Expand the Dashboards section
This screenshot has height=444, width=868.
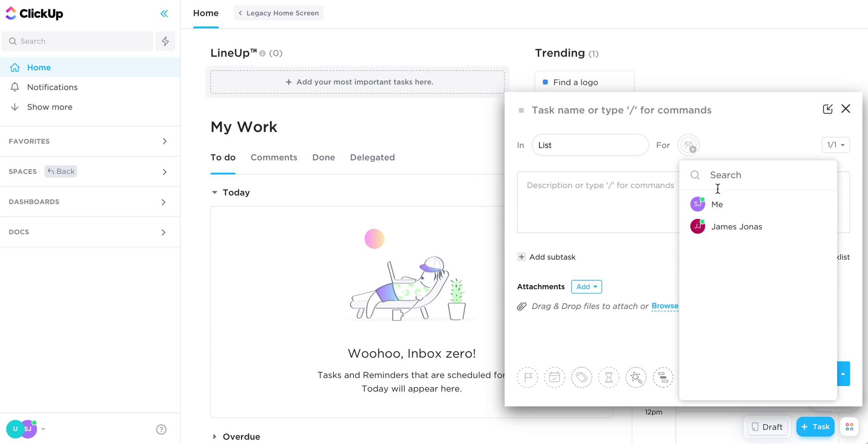(x=164, y=202)
